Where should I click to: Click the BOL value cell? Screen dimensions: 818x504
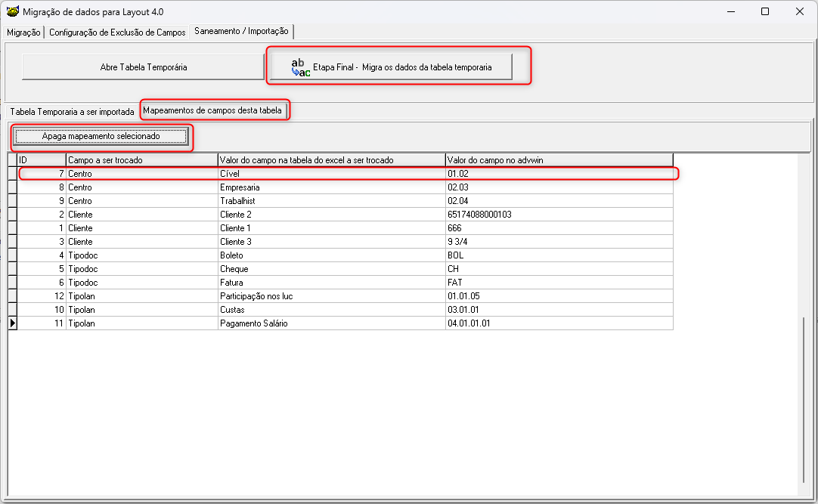click(559, 255)
